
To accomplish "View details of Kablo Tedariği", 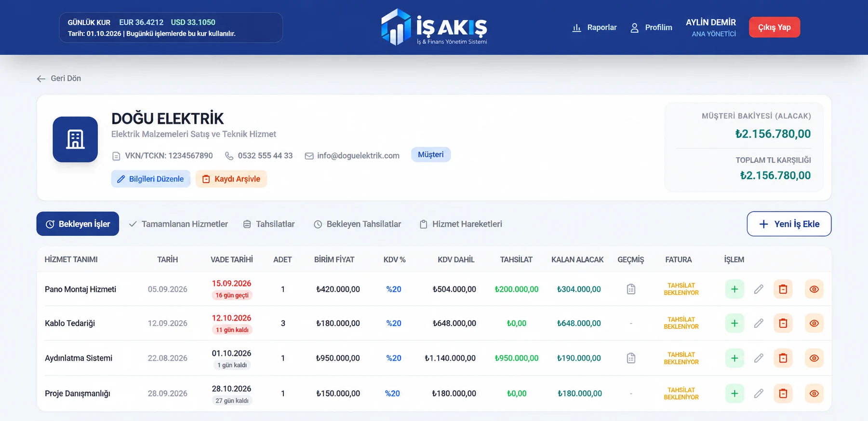I will (x=814, y=323).
